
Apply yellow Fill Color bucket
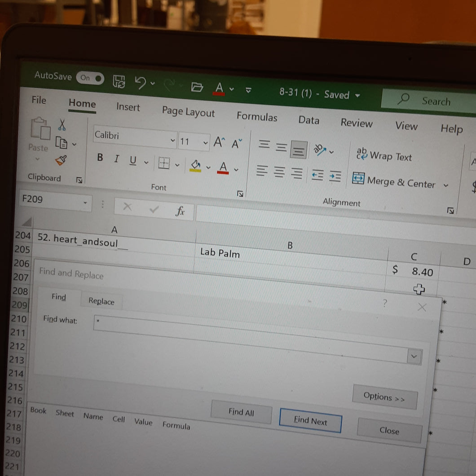[x=195, y=166]
